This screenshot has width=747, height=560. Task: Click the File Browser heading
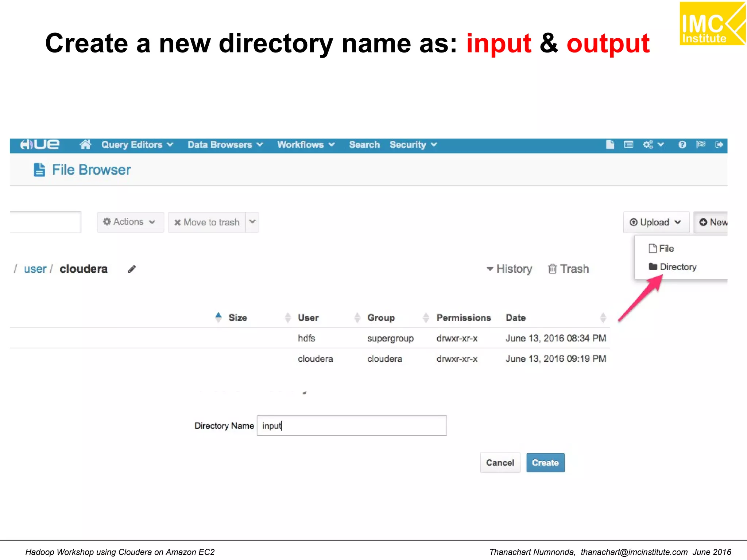coord(91,170)
